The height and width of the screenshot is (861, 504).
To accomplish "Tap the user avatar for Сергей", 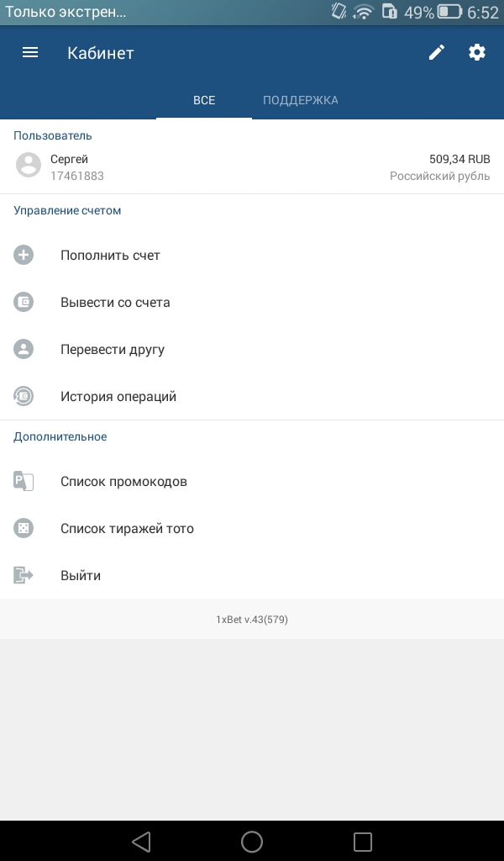I will (x=29, y=165).
